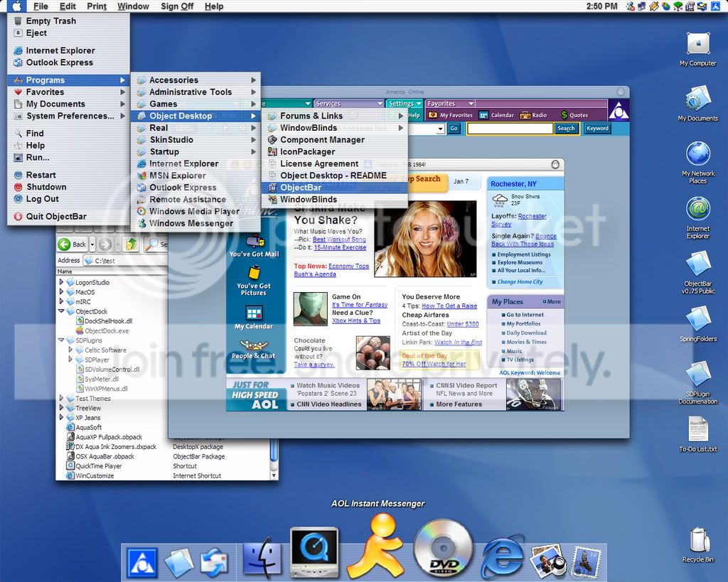Collapse the SDPlugins folder
728x582 pixels.
61,340
